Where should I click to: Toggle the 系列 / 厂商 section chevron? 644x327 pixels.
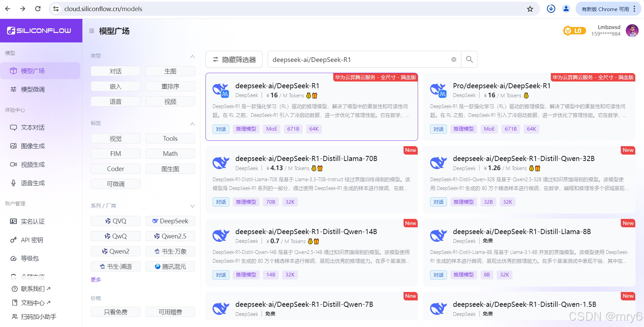click(192, 206)
